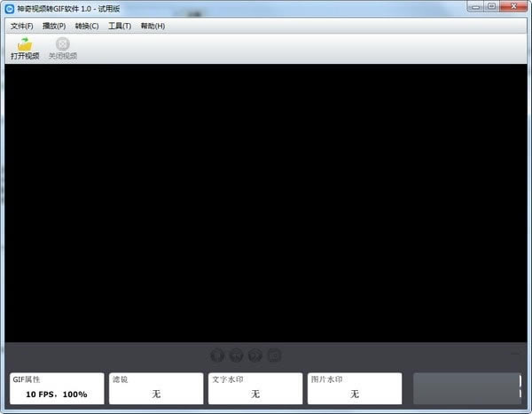
Task: Open the Image Watermark (图片水印) panel
Action: coord(355,388)
